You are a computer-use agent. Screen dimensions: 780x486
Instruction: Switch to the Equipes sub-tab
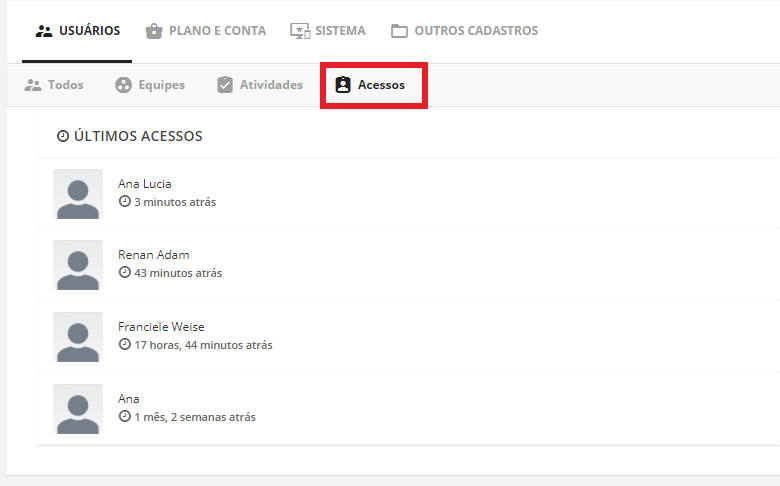pos(161,85)
